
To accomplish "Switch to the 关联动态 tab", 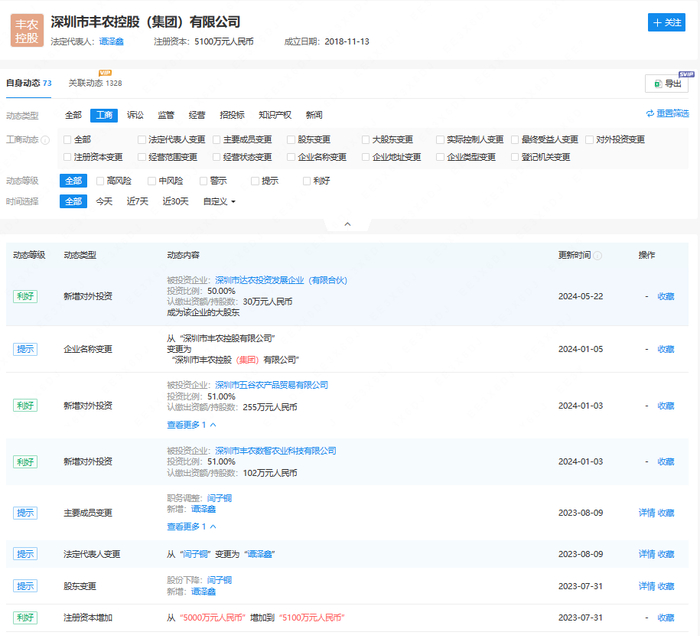I will click(x=94, y=83).
